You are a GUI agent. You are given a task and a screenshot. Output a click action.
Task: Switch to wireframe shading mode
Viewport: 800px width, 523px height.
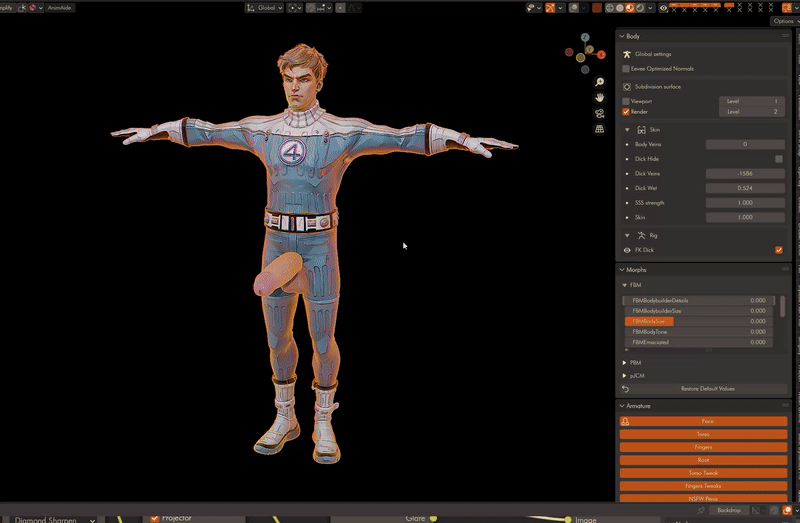click(x=610, y=8)
